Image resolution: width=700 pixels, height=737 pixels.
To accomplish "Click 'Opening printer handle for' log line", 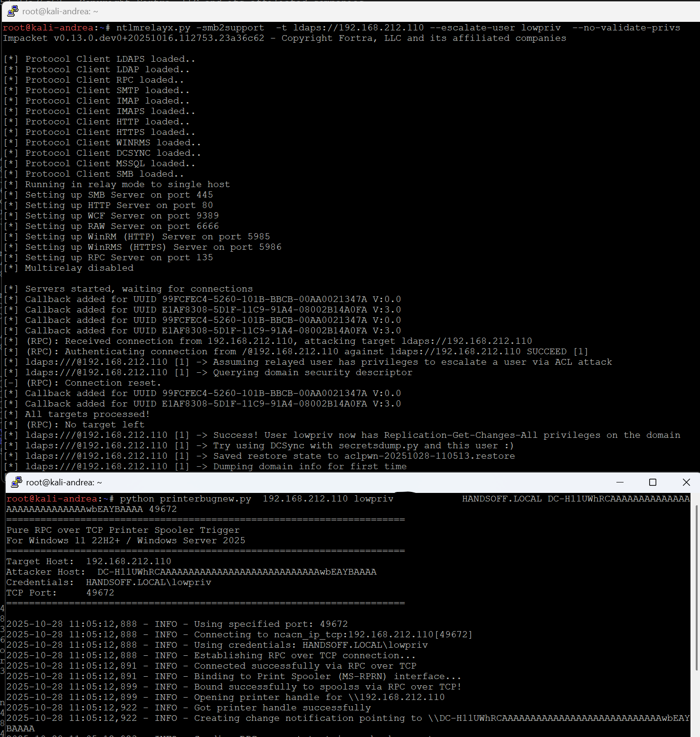I will [226, 697].
